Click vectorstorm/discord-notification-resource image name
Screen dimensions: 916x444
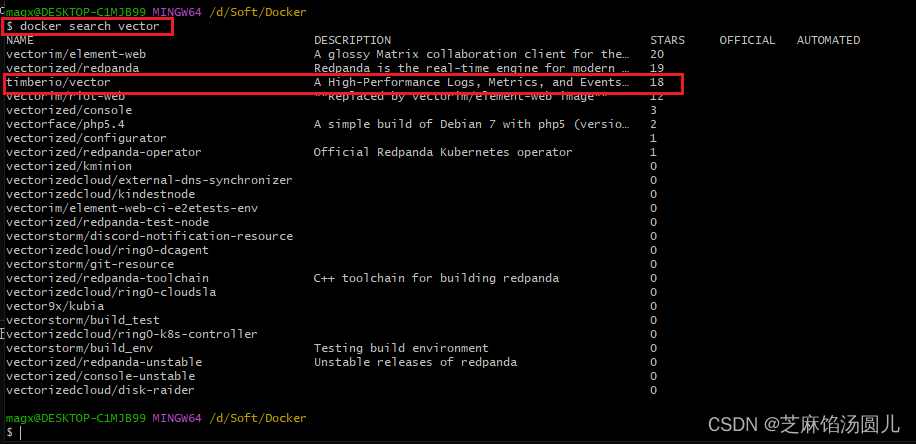150,237
